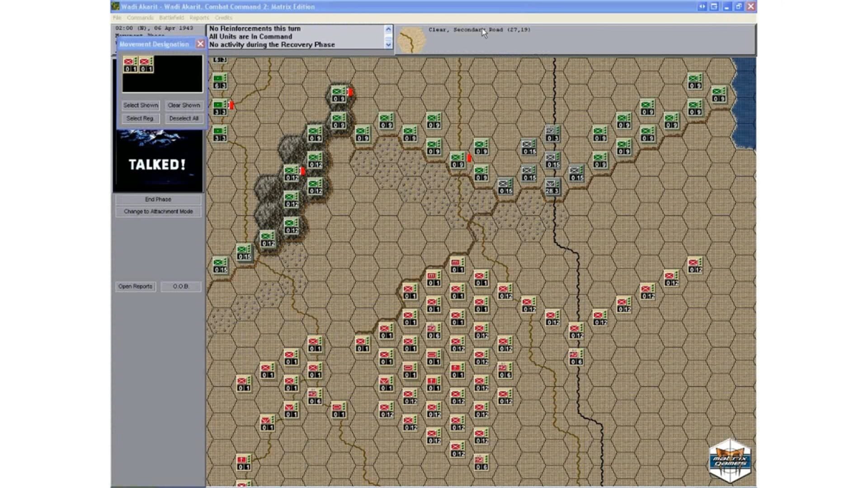Viewport: 868px width, 488px height.
Task: Click first unit in Movement Designation panel
Action: click(131, 65)
